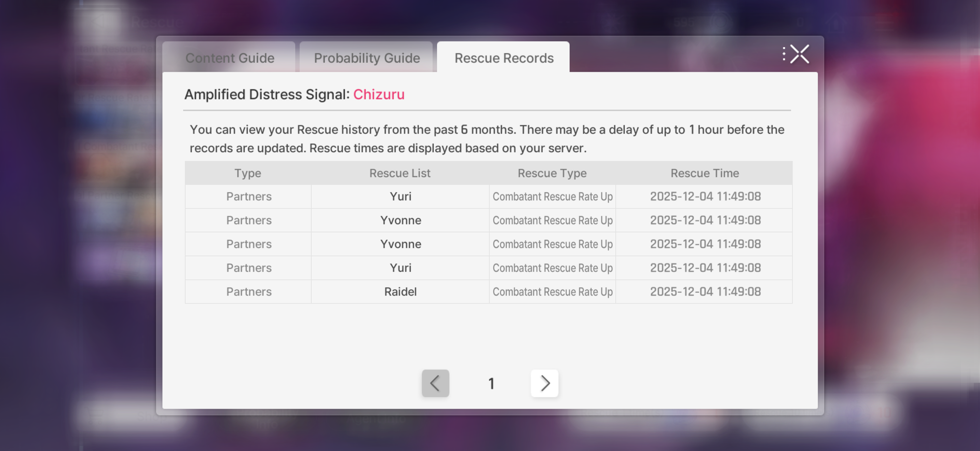Click the Rescue Type column header
Viewport: 980px width, 451px height.
[552, 173]
